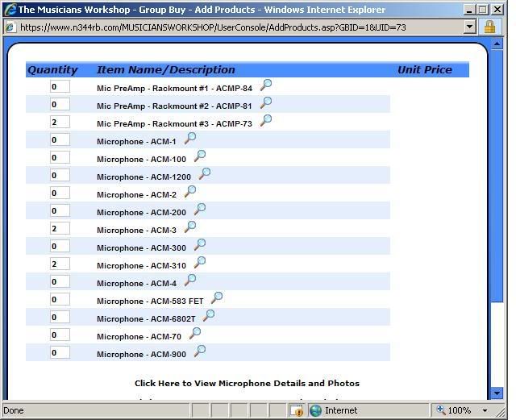Click quantity field for Microphone ACM-300
This screenshot has width=516, height=420.
coord(60,247)
